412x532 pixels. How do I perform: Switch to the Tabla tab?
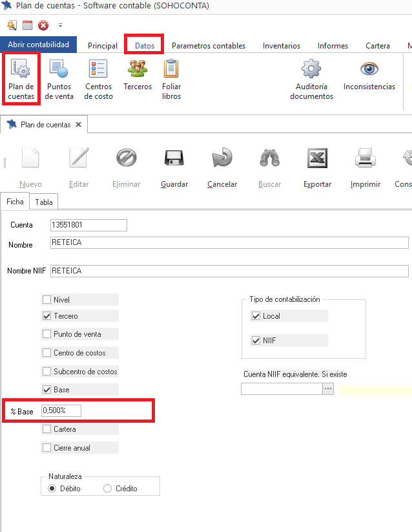coord(44,202)
